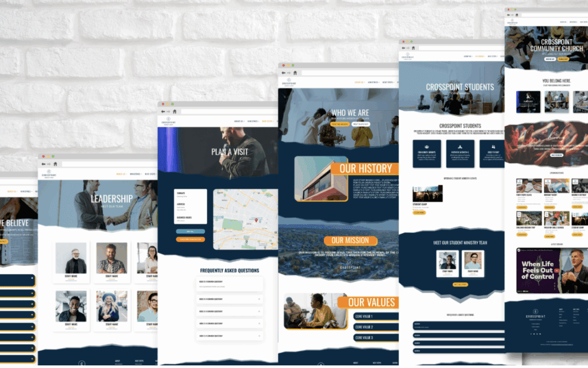Screen dimensions: 588x368
Task: Select staff photo of smiling man in denim jacket
Action: (71, 306)
